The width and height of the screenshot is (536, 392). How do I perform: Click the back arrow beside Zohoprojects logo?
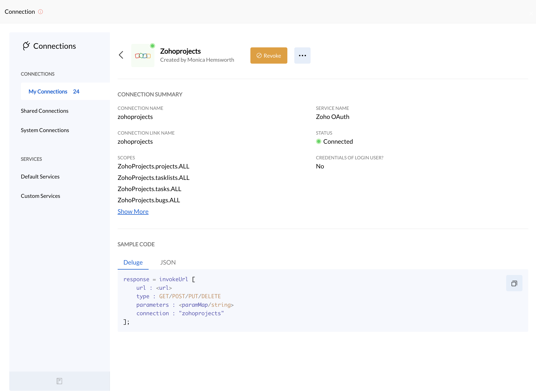tap(121, 55)
